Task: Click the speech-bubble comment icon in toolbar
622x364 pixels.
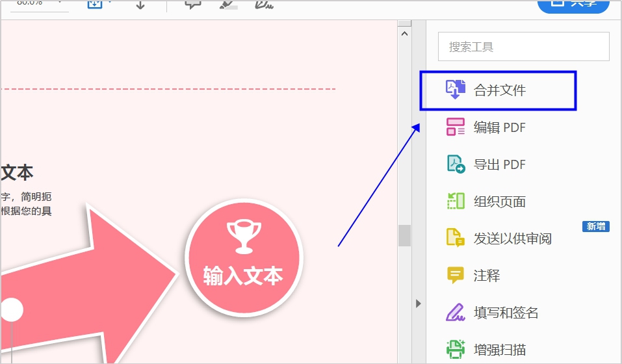Action: 193,4
